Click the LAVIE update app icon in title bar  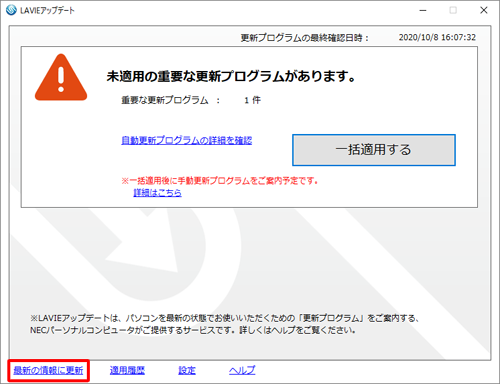(11, 10)
